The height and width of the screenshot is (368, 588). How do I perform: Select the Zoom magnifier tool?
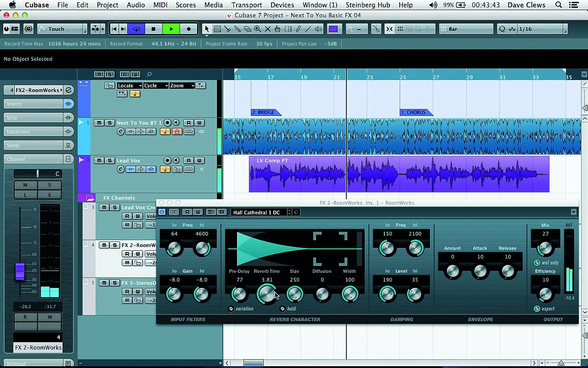pos(258,29)
